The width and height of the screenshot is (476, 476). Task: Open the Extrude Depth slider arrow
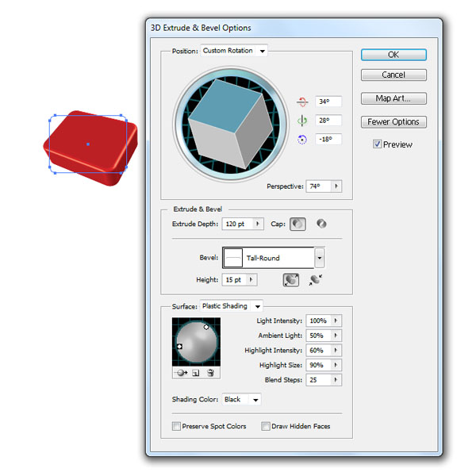pos(258,224)
